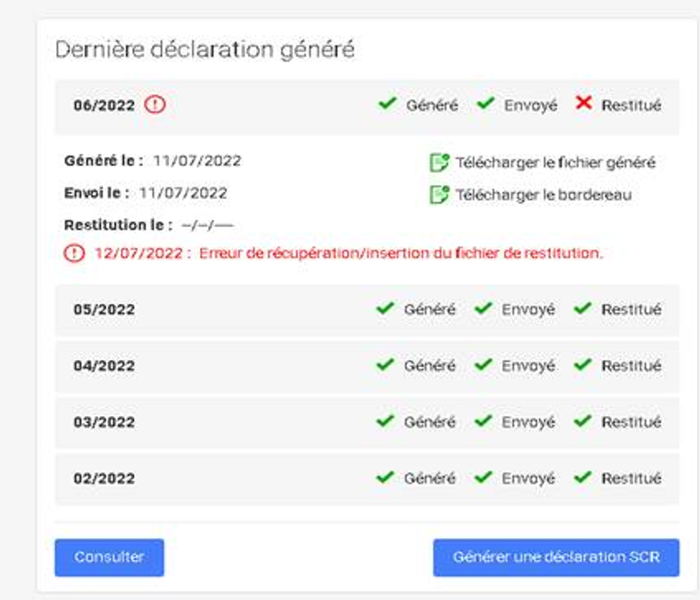Click the green Restitué checkmark for 02/2022

(583, 477)
